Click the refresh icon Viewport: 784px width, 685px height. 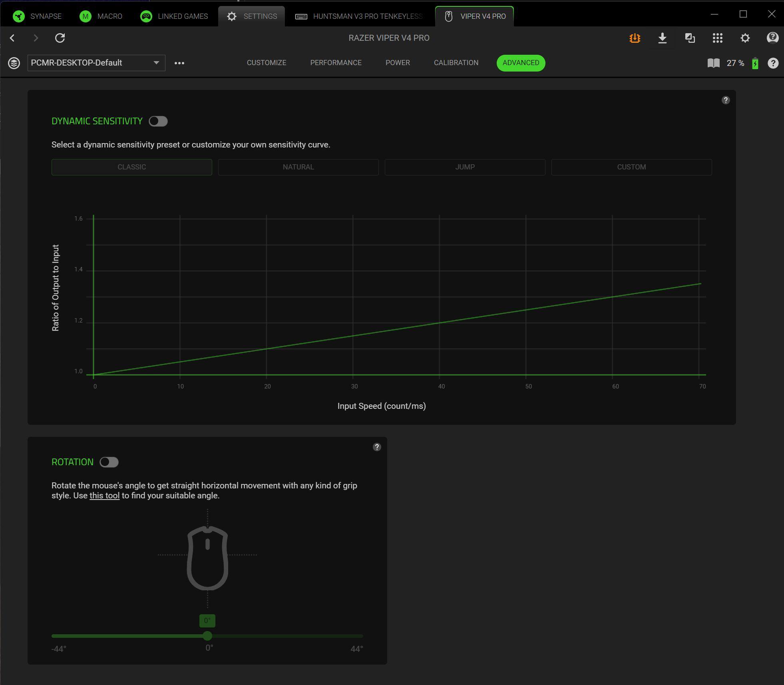(60, 38)
